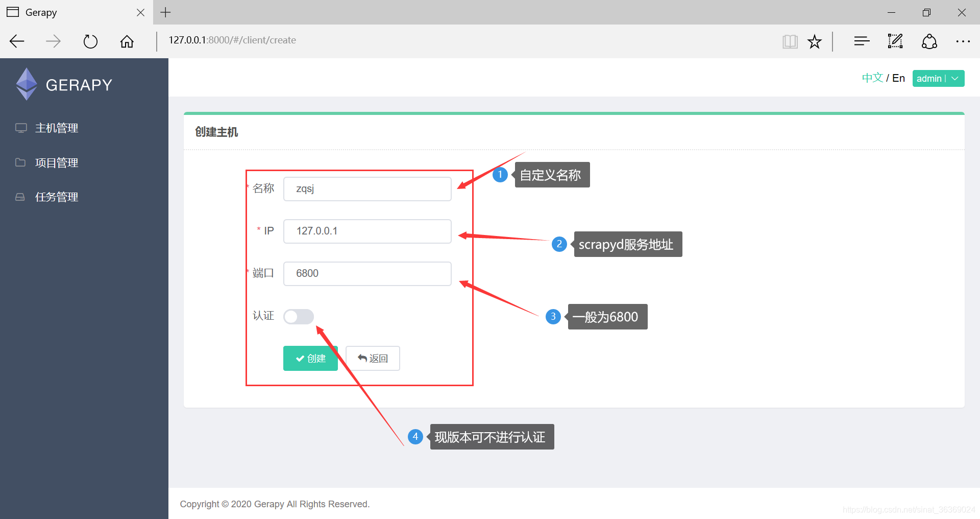Switch language to 中文
The height and width of the screenshot is (519, 980).
(x=872, y=78)
